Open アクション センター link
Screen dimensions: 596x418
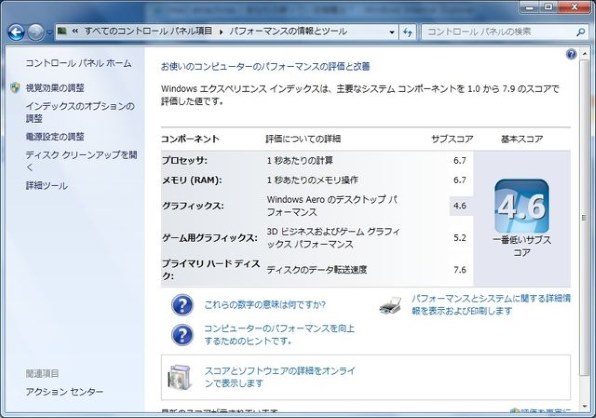[64, 391]
